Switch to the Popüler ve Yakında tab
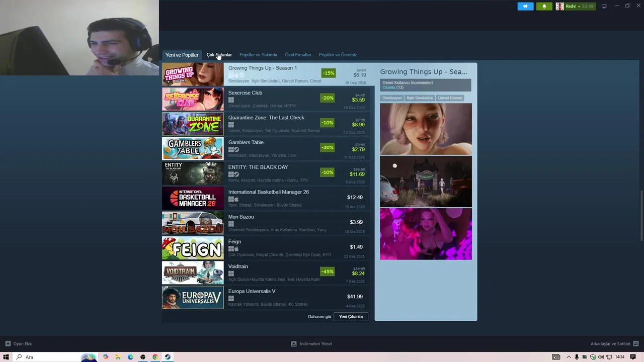This screenshot has height=362, width=644. point(258,55)
